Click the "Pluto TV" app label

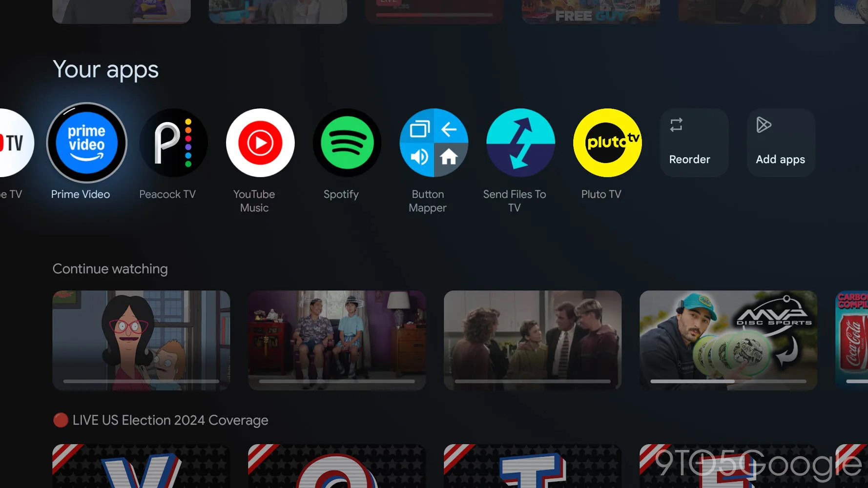tap(601, 194)
